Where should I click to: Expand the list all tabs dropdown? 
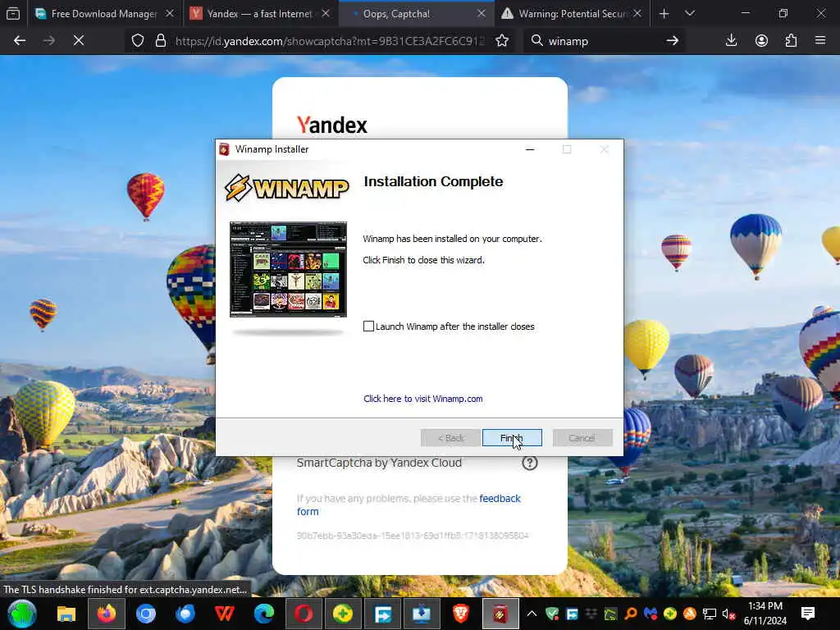(690, 13)
